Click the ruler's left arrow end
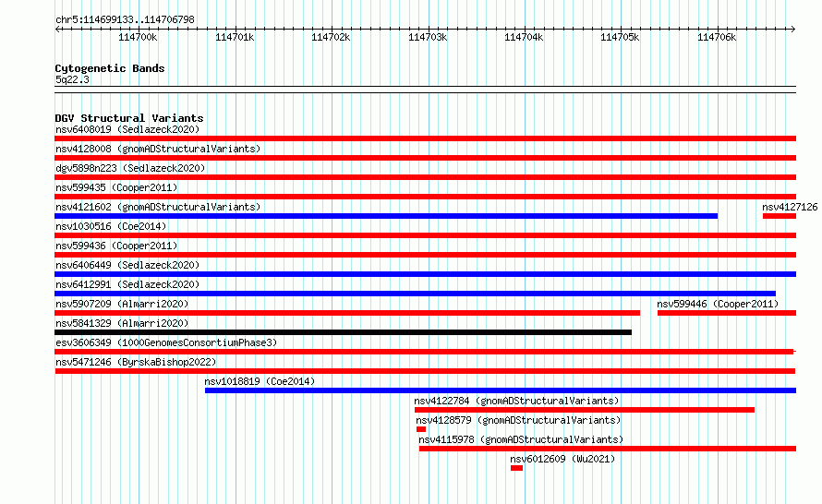Screen dimensions: 822x504 (57, 29)
